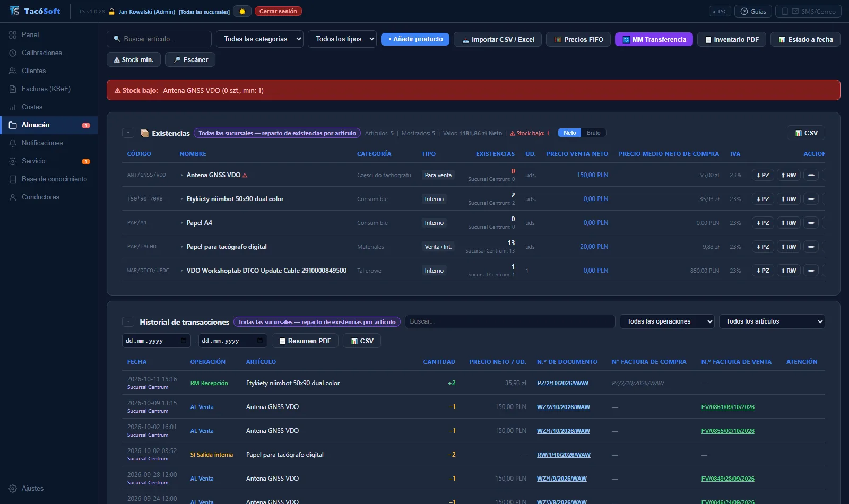Open document PZ/2/10/2026/WAW link

tap(562, 383)
